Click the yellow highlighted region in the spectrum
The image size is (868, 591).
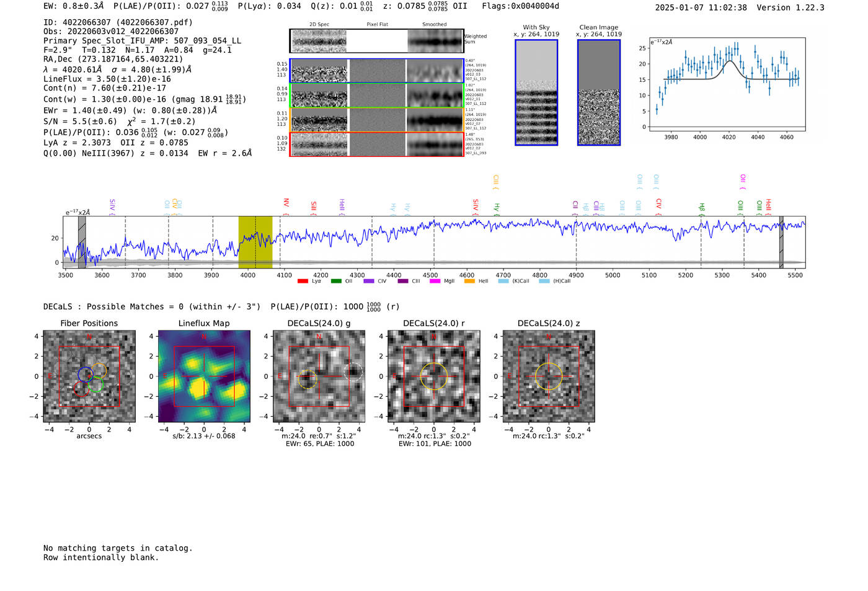[255, 242]
